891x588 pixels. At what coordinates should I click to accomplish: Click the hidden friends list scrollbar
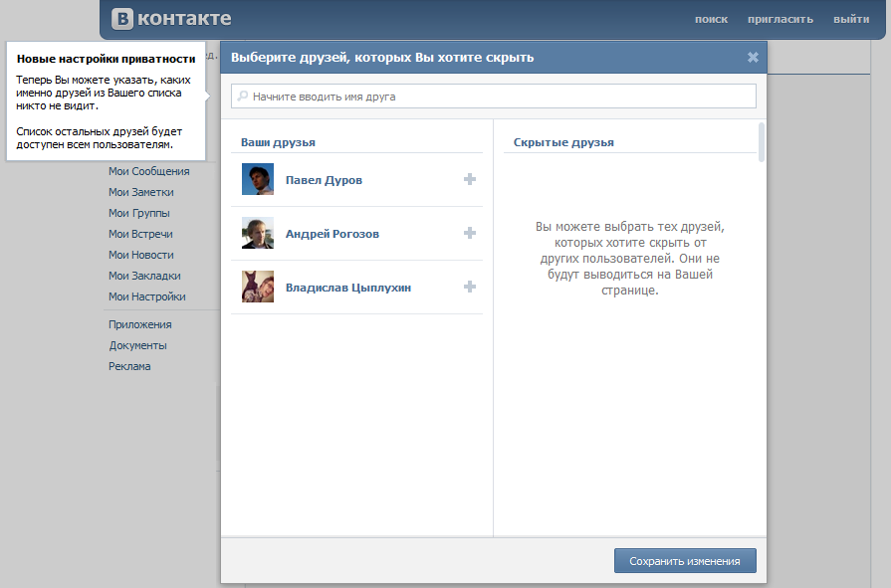click(762, 142)
